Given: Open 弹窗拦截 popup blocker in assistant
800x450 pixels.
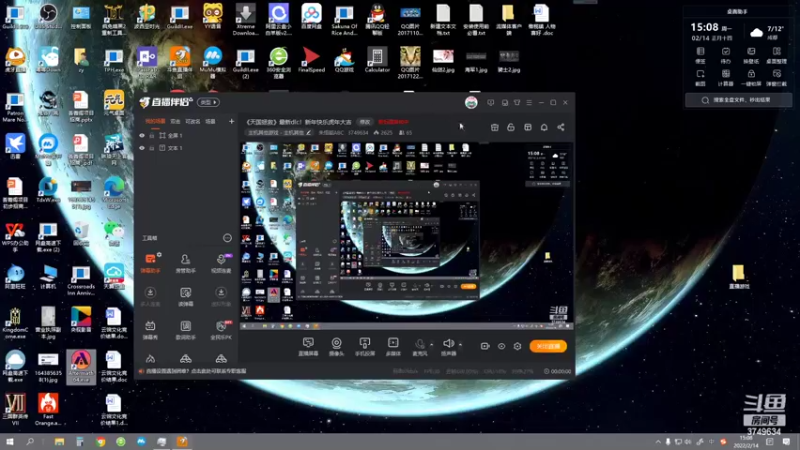Looking at the screenshot, I should (x=777, y=78).
